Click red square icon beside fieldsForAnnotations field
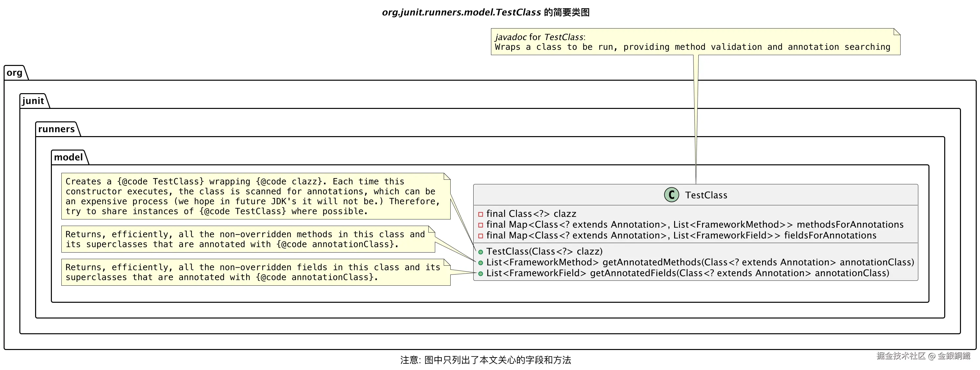Screen dimensions: 980x370 click(480, 236)
